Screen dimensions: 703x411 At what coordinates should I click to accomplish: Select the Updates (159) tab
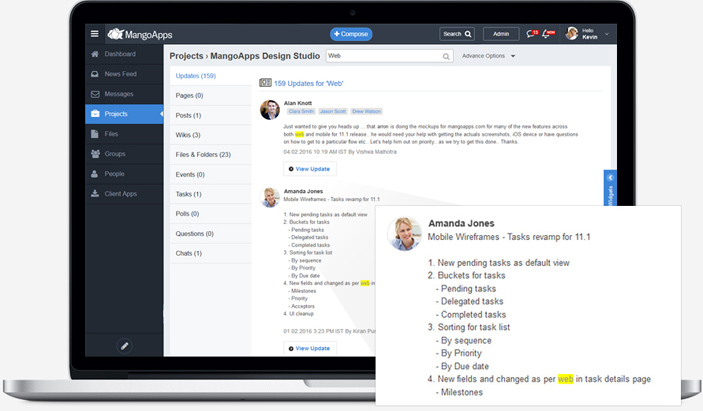(x=211, y=76)
